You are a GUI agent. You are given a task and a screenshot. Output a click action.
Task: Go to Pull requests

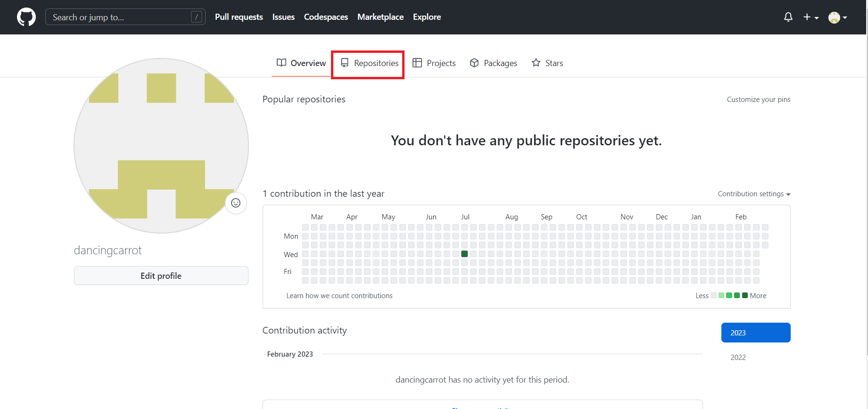point(239,17)
